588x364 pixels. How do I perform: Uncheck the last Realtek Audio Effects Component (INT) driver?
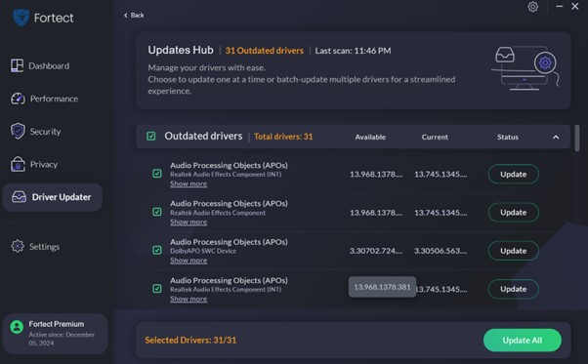(157, 289)
